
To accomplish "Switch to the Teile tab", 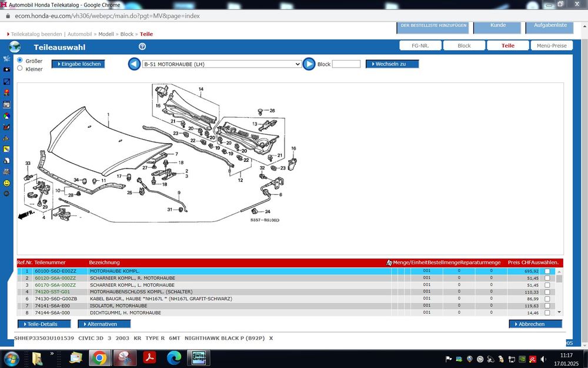I will point(508,45).
